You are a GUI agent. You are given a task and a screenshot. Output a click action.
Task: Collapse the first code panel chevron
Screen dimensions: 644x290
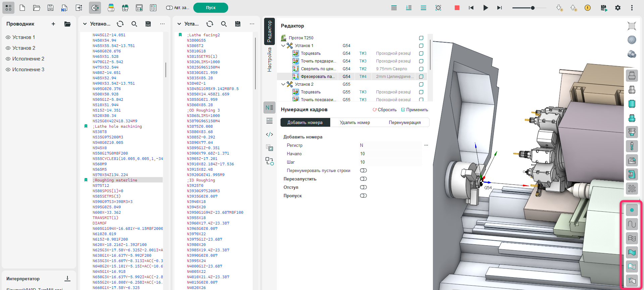85,24
